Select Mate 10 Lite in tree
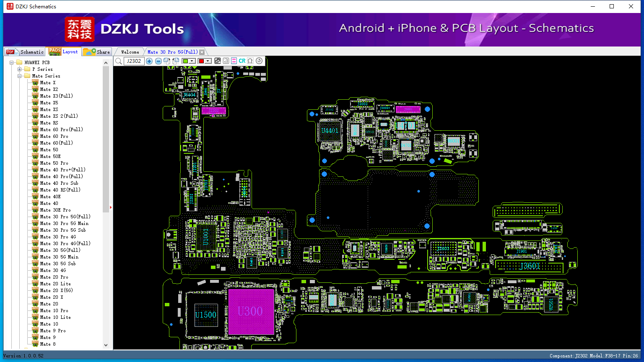 (55, 317)
